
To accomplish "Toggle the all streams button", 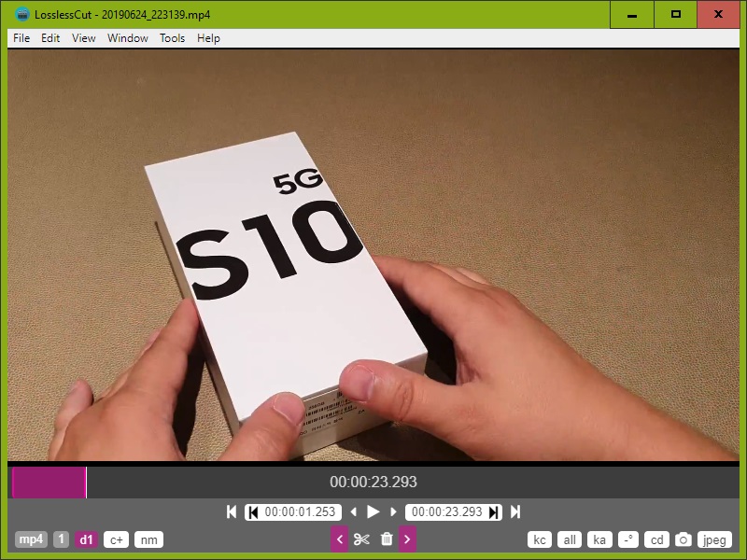I will click(570, 539).
